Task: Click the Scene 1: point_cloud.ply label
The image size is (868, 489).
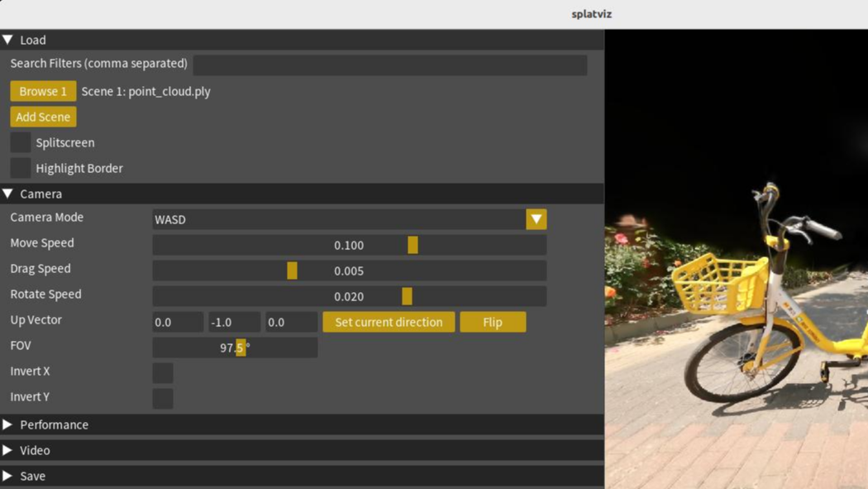Action: click(x=146, y=91)
